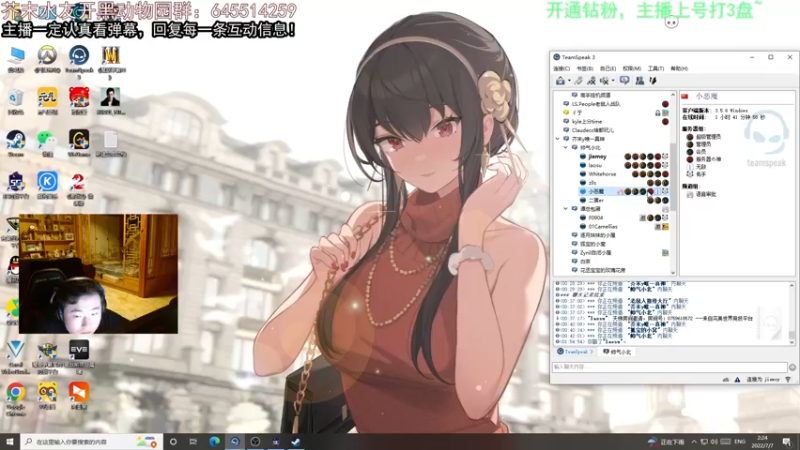Click the TeamSpeak connect toolbar icon
The image size is (800, 450).
pos(560,81)
